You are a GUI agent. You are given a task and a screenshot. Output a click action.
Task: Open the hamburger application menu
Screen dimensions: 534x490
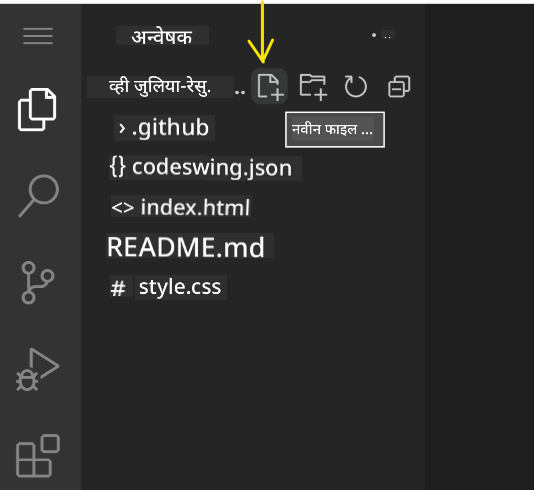tap(38, 36)
